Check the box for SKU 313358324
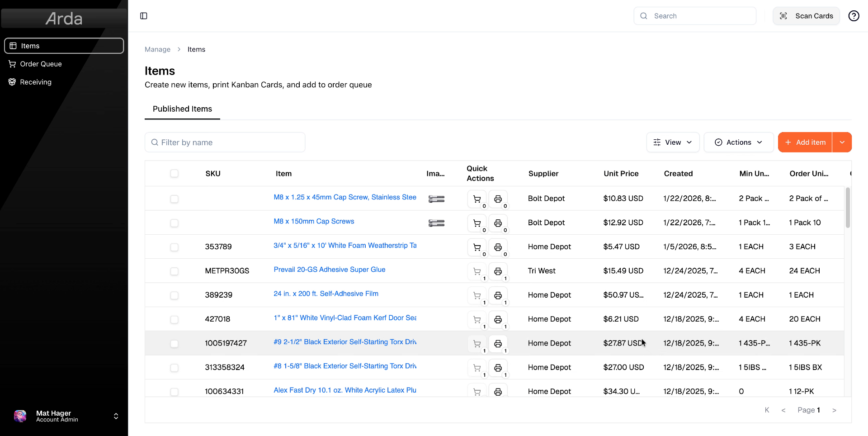This screenshot has height=436, width=868. coord(174,368)
